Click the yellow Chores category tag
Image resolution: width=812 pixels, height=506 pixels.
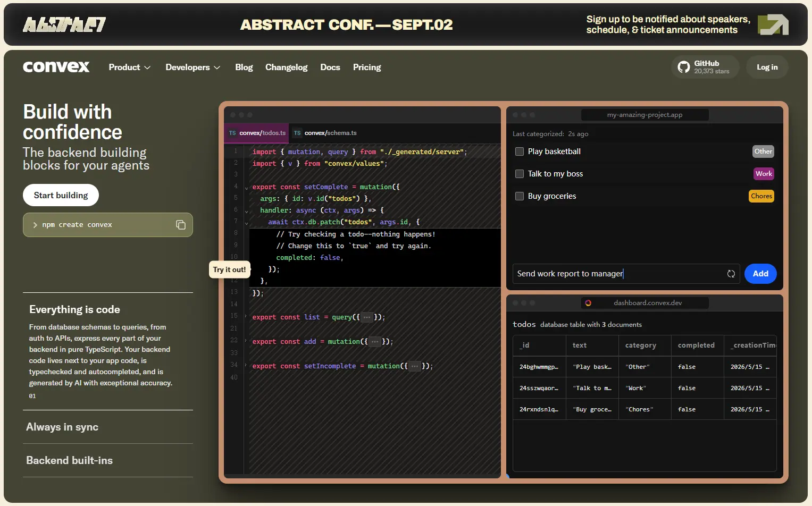pyautogui.click(x=761, y=196)
